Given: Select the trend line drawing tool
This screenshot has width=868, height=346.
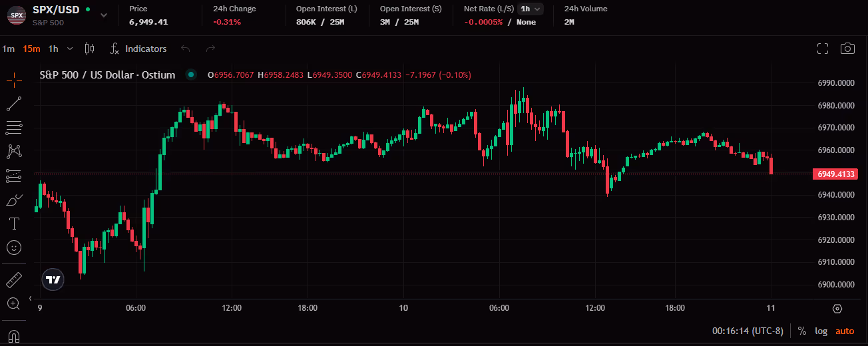Looking at the screenshot, I should (x=13, y=103).
